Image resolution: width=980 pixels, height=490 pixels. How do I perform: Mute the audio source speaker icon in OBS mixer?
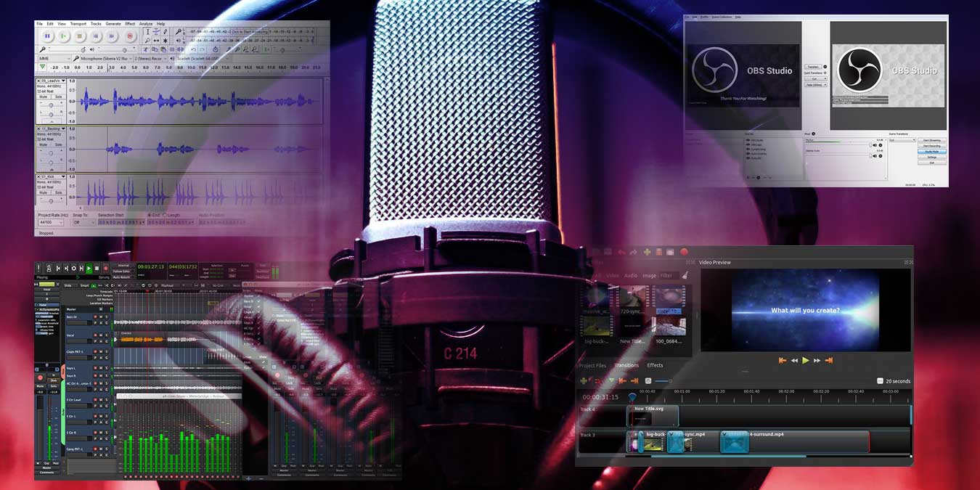pos(874,144)
